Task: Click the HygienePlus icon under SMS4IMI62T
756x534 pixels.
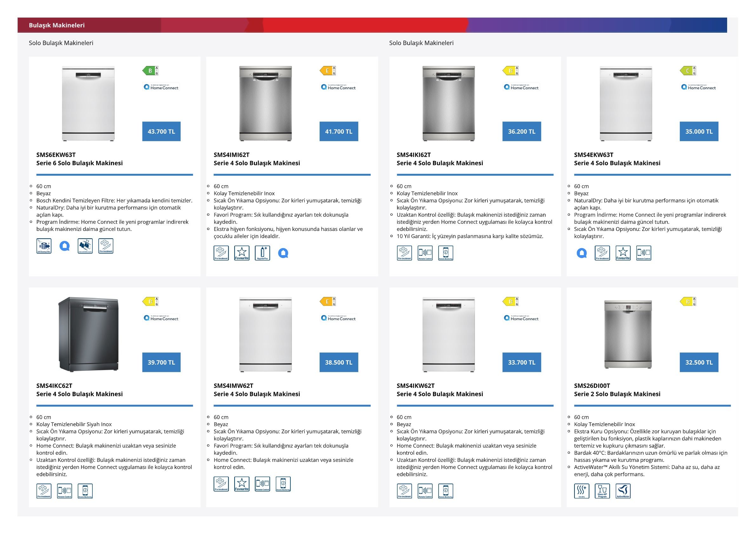Action: [262, 253]
